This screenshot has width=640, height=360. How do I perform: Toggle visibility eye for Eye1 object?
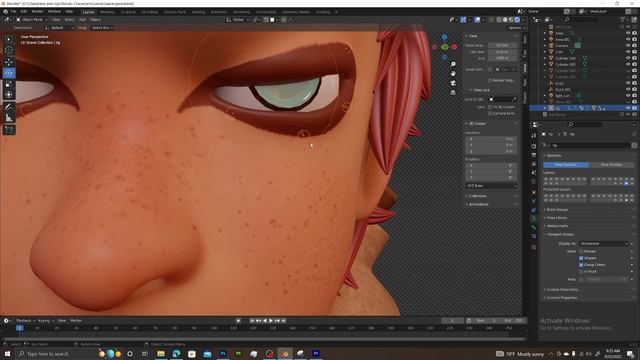628,83
